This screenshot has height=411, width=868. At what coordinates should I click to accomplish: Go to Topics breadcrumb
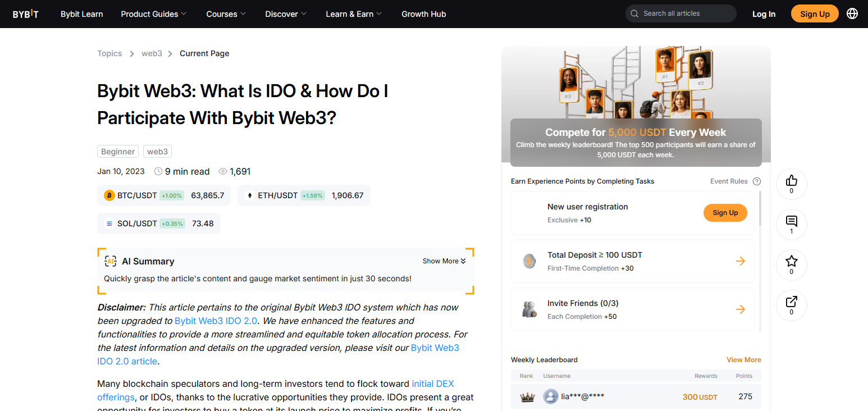pos(109,53)
